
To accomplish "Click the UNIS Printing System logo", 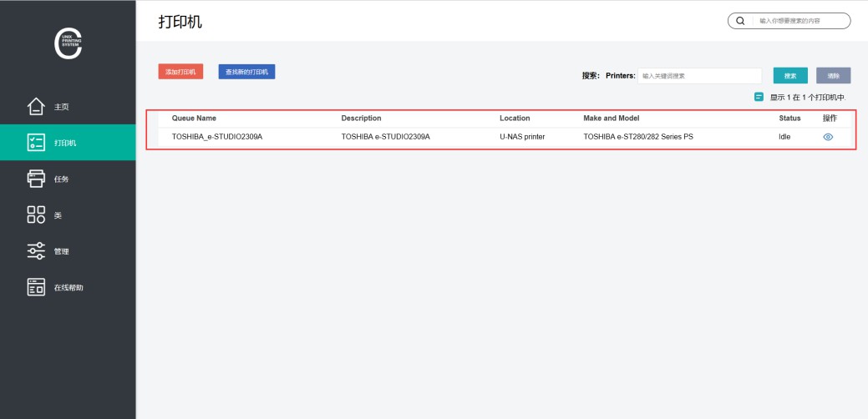I will [68, 44].
